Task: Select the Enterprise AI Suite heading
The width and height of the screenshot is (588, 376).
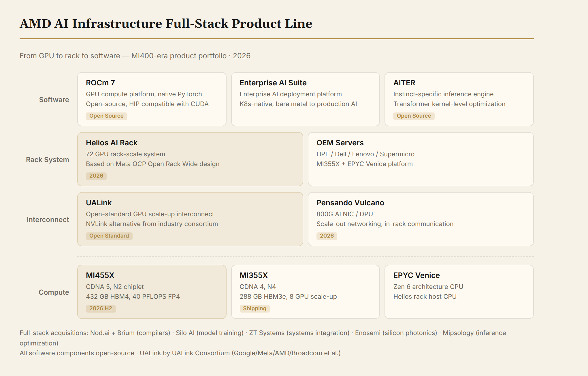Action: click(273, 83)
